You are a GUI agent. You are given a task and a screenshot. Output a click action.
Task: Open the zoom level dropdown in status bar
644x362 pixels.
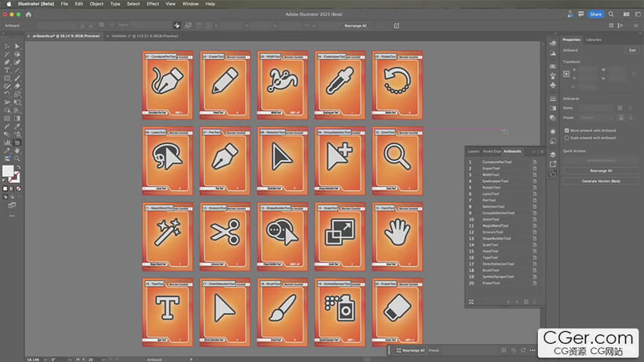pos(46,359)
